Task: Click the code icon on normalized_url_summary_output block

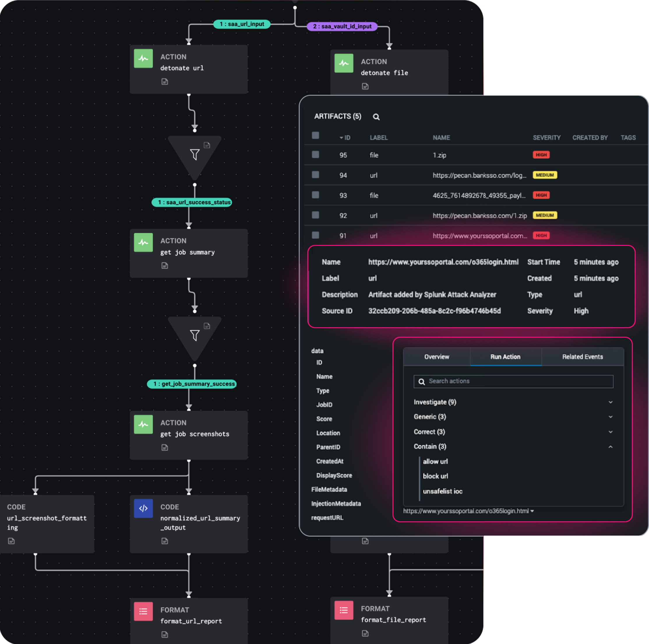Action: point(143,508)
